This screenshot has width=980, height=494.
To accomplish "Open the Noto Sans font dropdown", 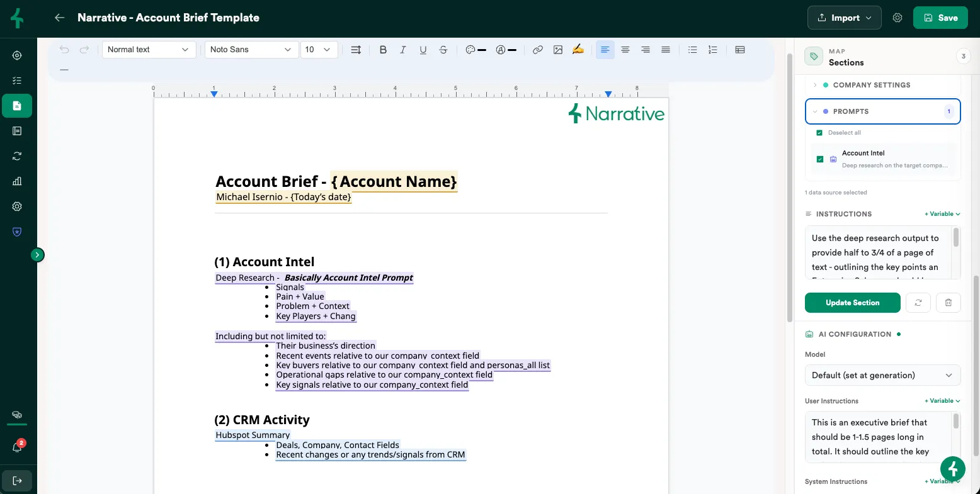I will click(x=251, y=50).
